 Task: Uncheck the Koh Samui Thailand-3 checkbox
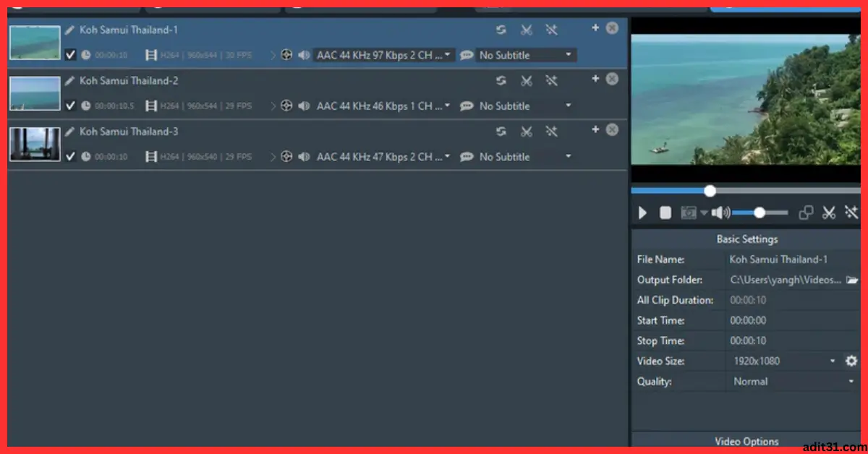coord(70,156)
